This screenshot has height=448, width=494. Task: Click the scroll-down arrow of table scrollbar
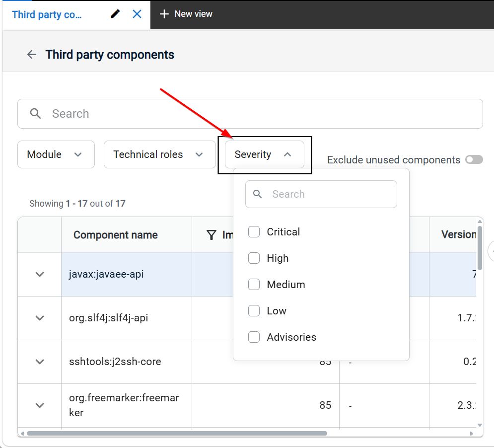pyautogui.click(x=480, y=425)
